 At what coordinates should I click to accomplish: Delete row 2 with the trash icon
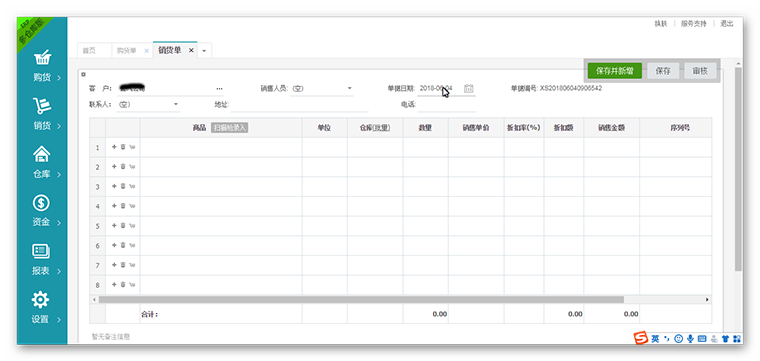(123, 167)
